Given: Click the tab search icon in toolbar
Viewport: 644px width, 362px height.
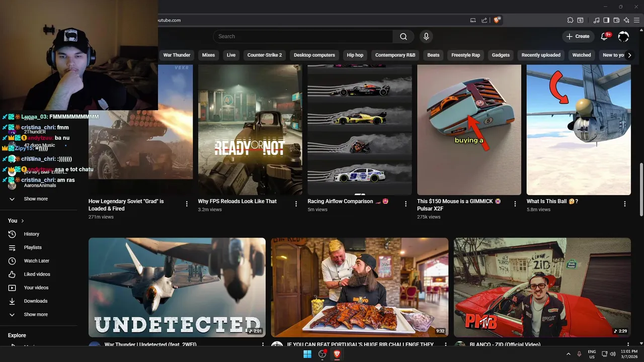Looking at the screenshot, I should coord(580,20).
